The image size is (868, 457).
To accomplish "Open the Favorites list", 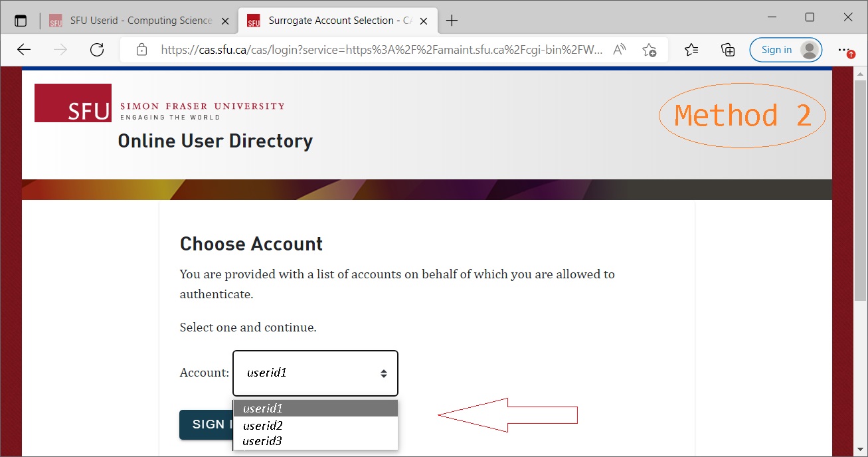I will click(x=691, y=50).
